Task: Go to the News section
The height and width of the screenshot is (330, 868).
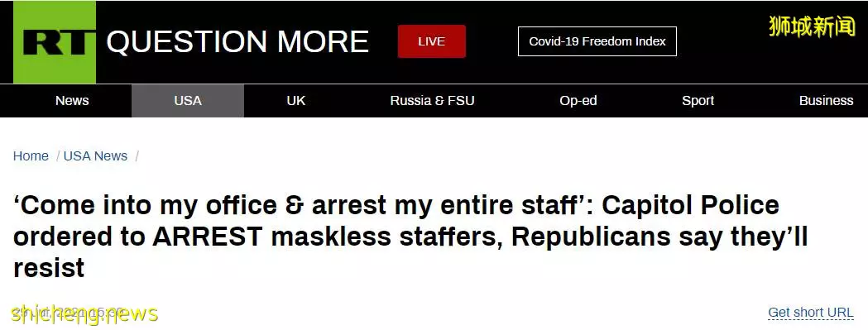Action: [x=72, y=101]
